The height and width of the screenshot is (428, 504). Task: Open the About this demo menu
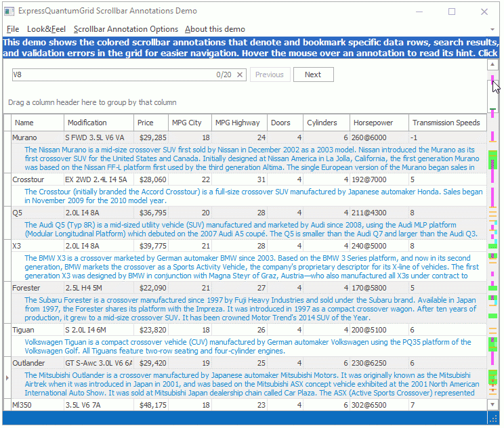[x=215, y=29]
